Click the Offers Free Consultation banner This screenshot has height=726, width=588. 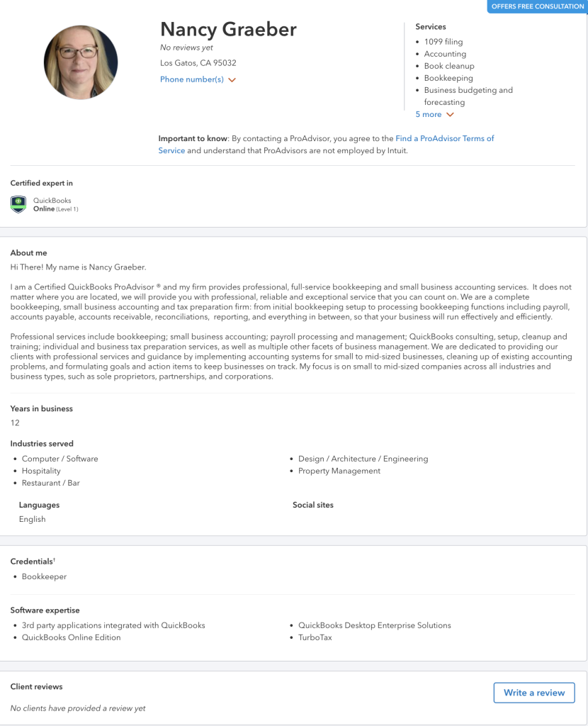tap(537, 6)
